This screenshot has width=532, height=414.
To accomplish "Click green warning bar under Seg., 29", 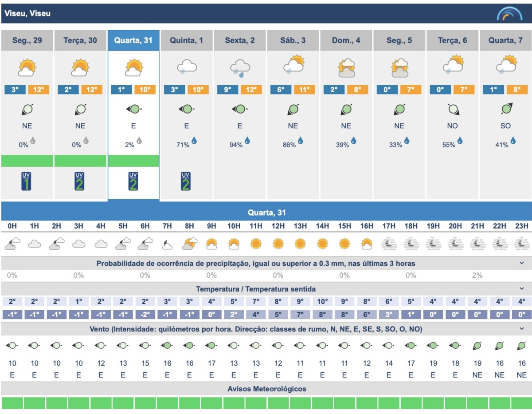I will 27,161.
